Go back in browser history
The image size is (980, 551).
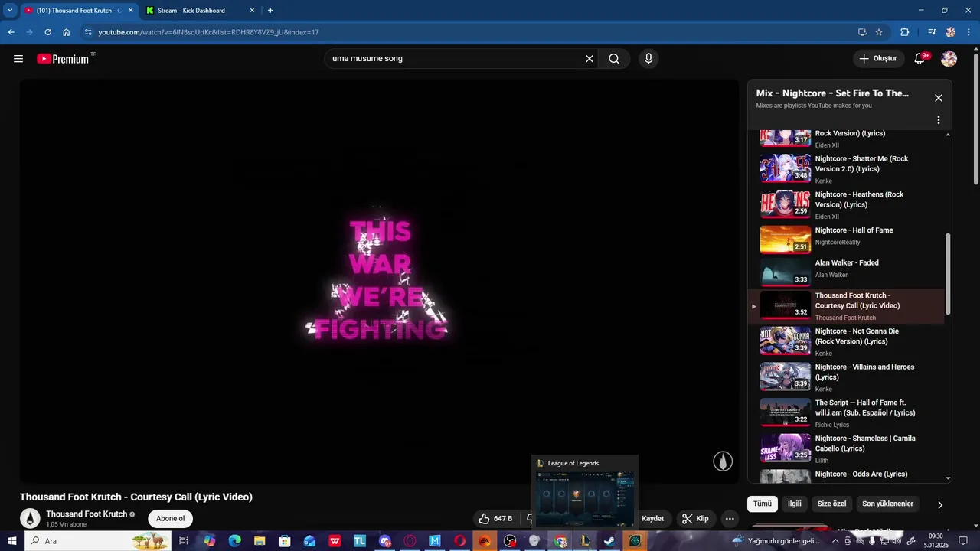pos(11,32)
